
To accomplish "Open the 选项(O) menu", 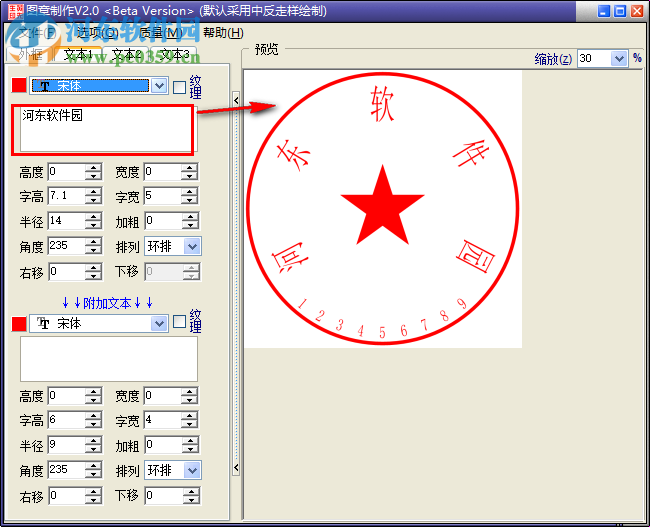I will 97,33.
